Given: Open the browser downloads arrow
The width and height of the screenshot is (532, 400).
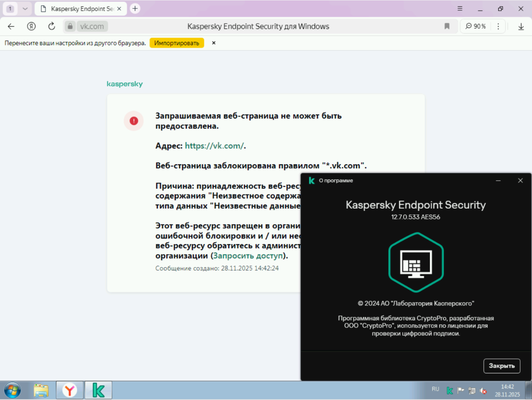Looking at the screenshot, I should (521, 26).
